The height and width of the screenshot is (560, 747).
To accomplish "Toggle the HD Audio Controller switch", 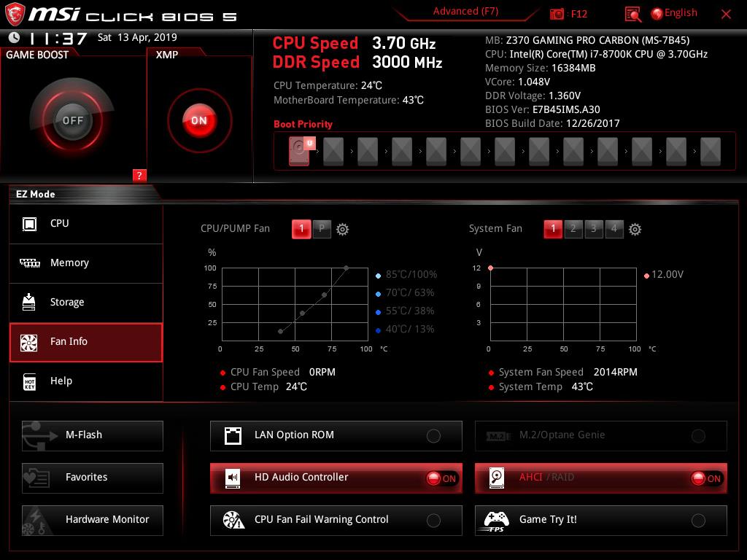I will coord(441,478).
